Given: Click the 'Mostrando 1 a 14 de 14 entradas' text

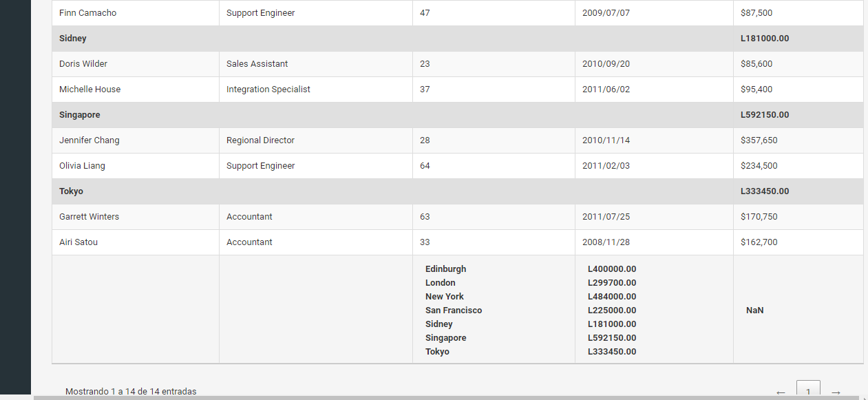Looking at the screenshot, I should [x=131, y=391].
